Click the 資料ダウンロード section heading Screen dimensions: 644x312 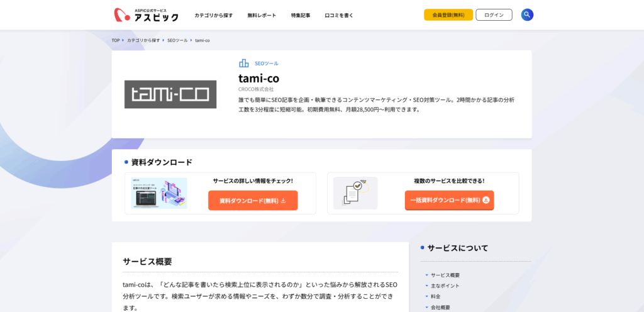tap(162, 162)
